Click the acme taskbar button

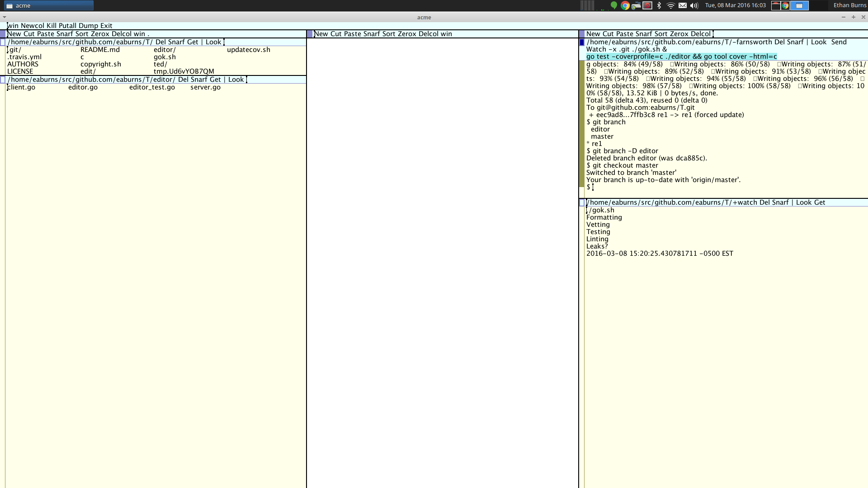[x=49, y=5]
